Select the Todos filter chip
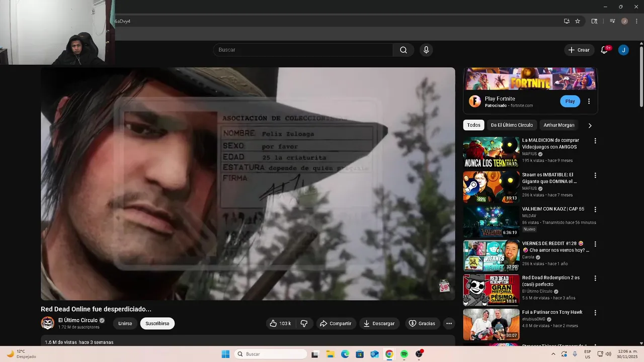 [474, 125]
